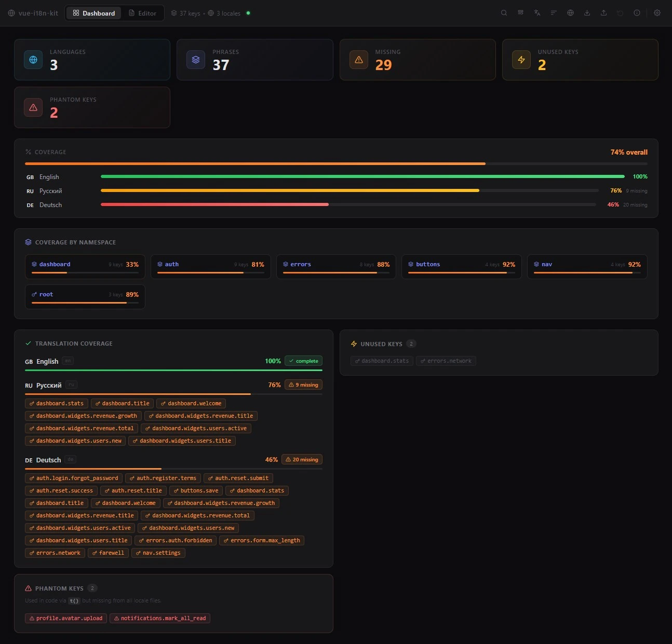Click the upload arrow icon in toolbar
The width and height of the screenshot is (672, 644).
603,13
